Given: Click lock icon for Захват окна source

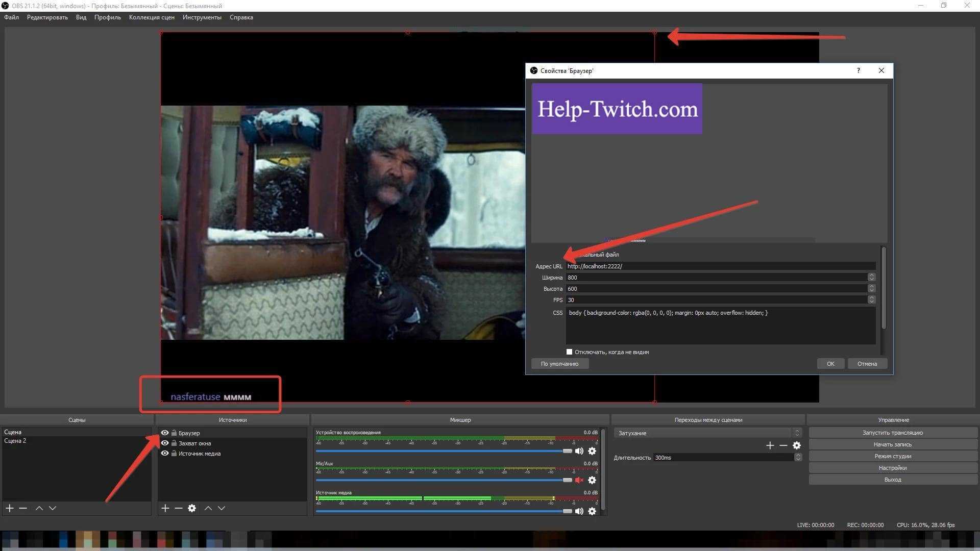Looking at the screenshot, I should coord(174,443).
